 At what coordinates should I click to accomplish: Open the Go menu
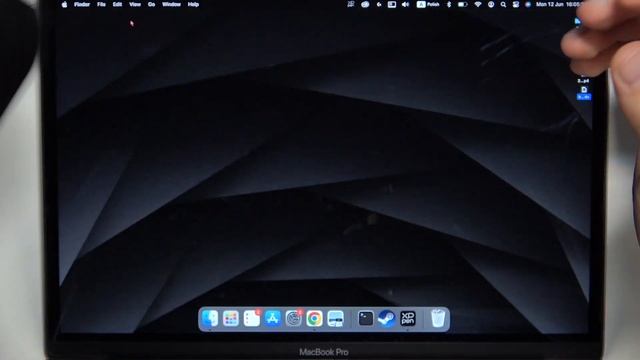(x=151, y=4)
